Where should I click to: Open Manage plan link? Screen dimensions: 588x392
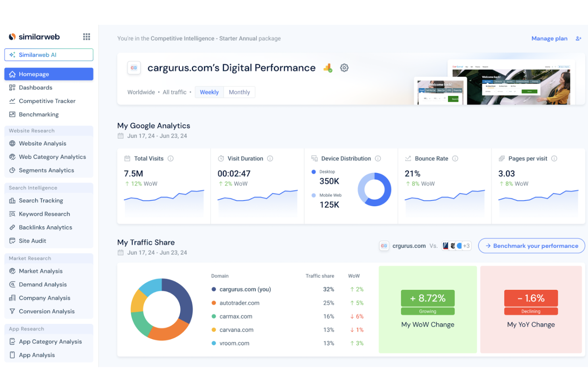pos(549,38)
